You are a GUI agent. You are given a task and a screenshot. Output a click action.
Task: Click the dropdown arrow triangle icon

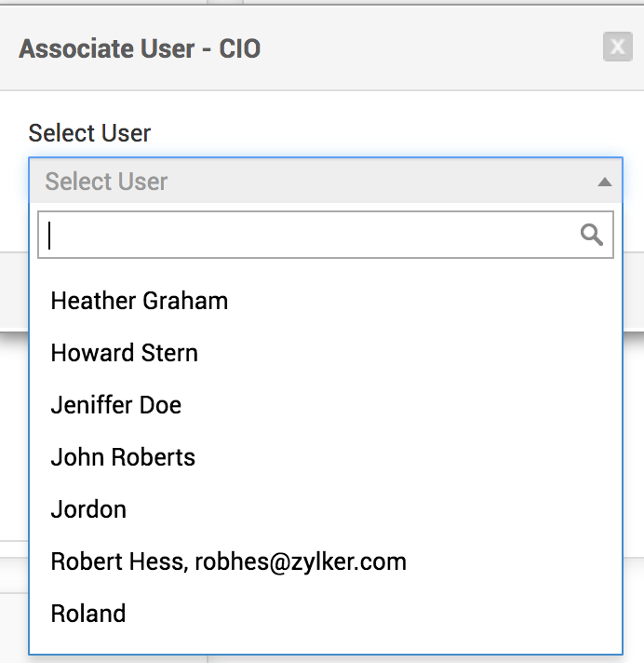point(605,182)
